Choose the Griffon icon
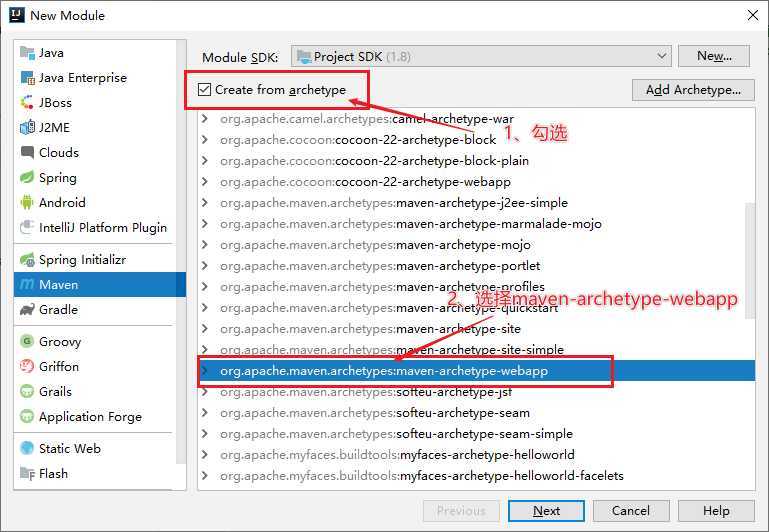Viewport: 769px width, 532px height. coord(27,366)
